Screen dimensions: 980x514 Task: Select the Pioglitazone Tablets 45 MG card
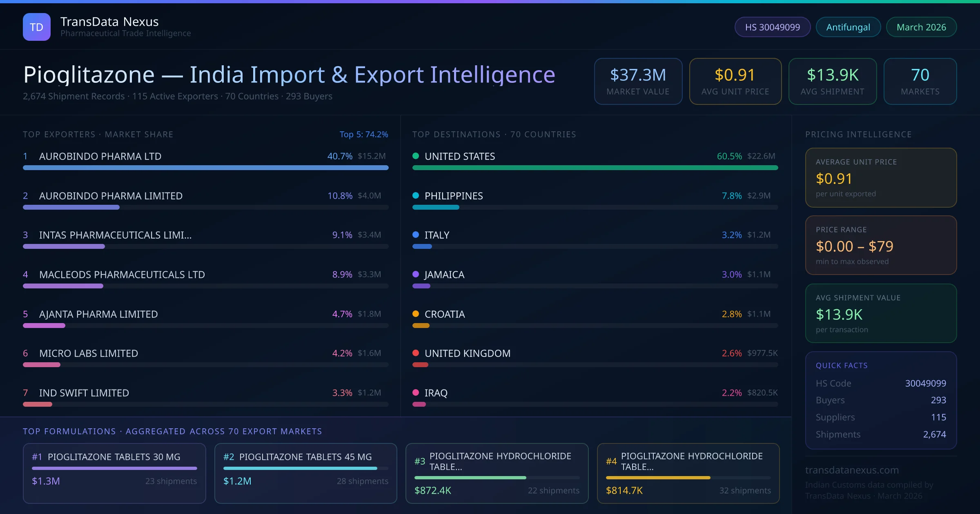tap(305, 473)
